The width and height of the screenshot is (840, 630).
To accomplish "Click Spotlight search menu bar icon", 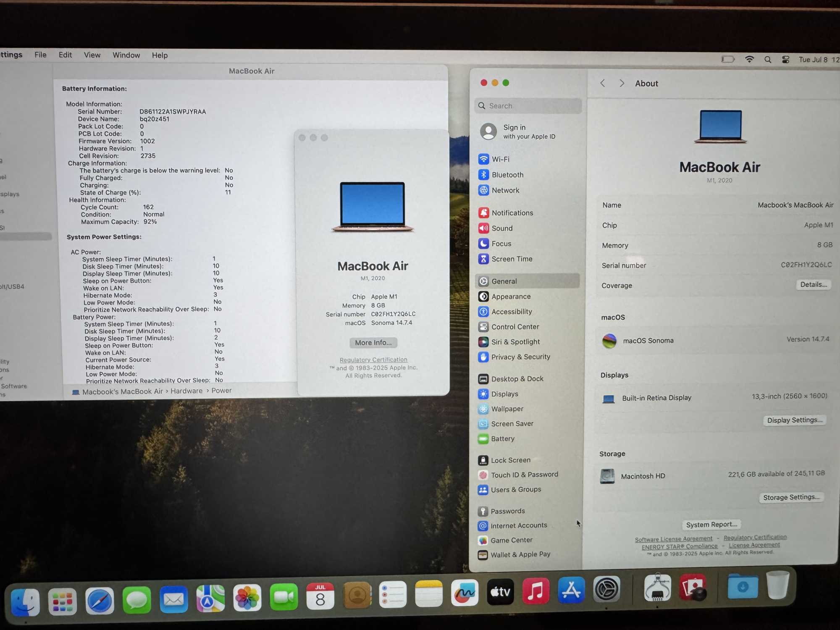I will pyautogui.click(x=767, y=60).
